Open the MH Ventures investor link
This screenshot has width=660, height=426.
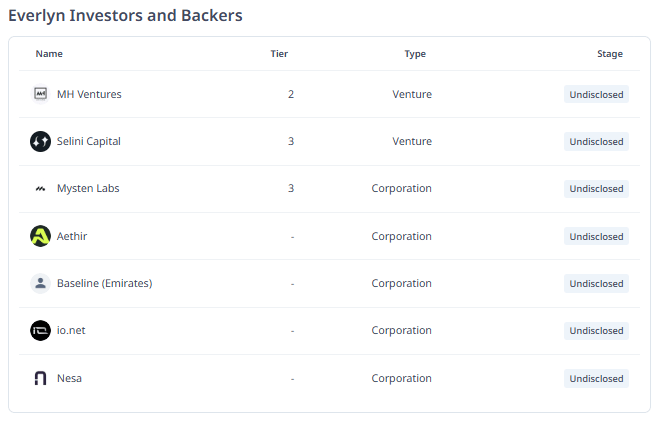(89, 94)
